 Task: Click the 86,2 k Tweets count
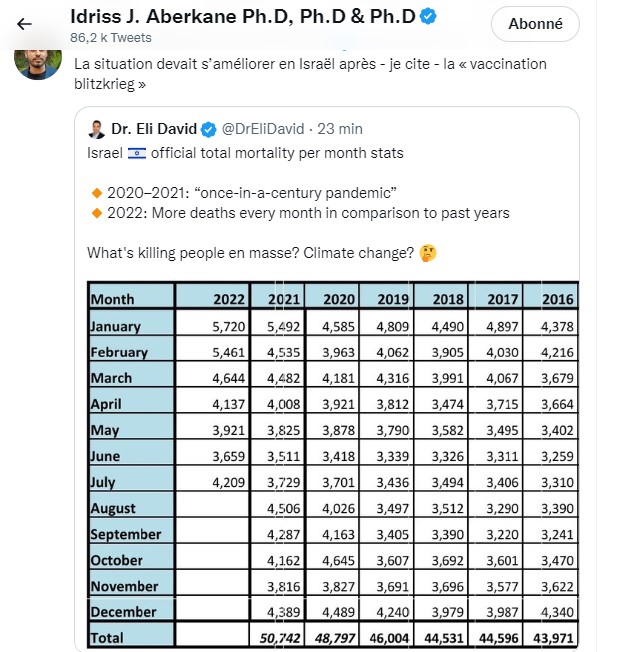(110, 37)
